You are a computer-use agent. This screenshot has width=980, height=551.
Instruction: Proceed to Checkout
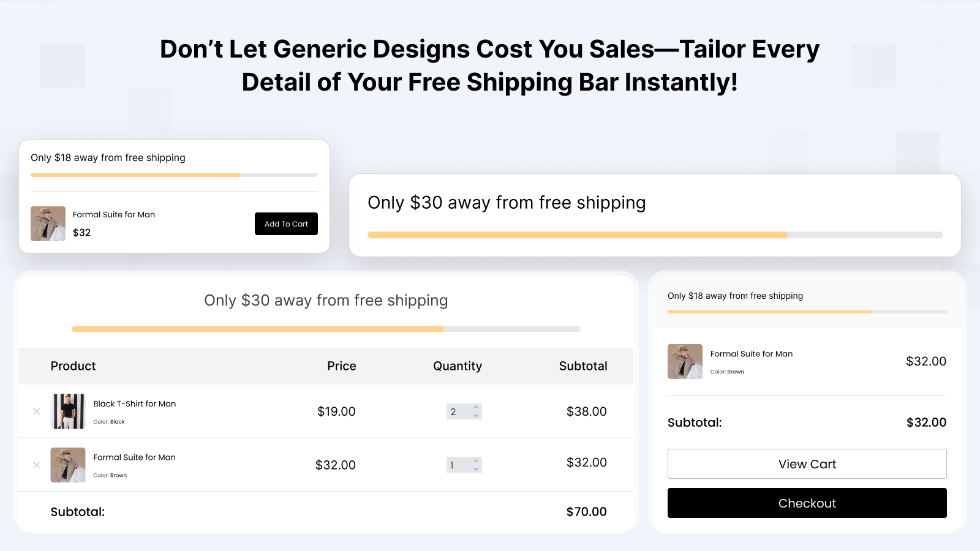pos(807,503)
